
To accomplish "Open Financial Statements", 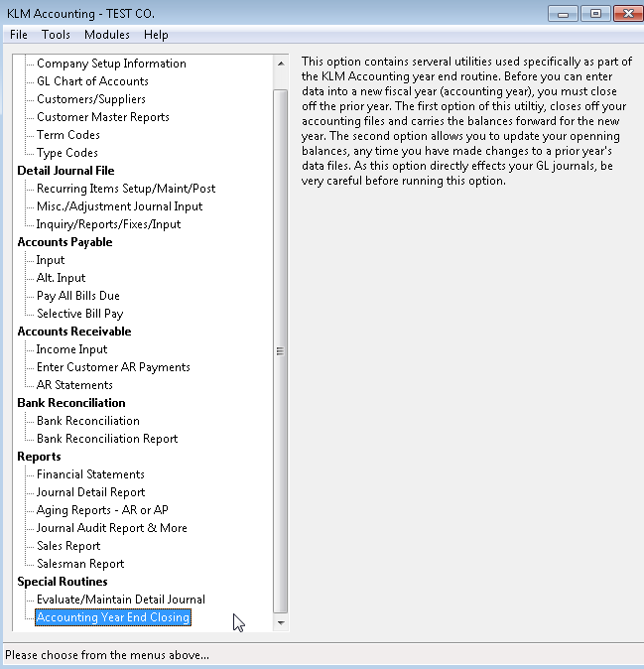I will pyautogui.click(x=90, y=474).
